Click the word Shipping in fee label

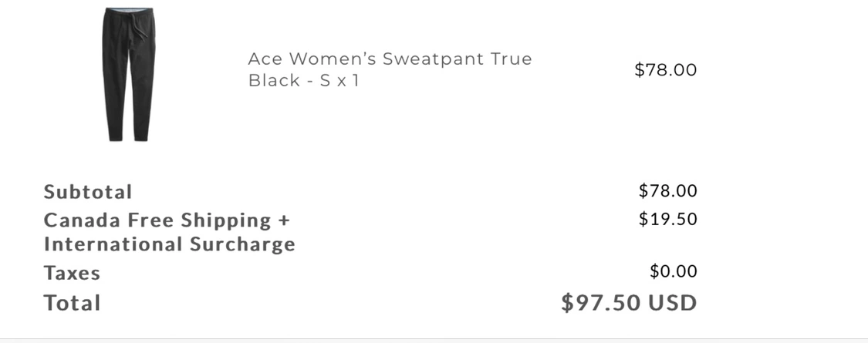coord(226,220)
